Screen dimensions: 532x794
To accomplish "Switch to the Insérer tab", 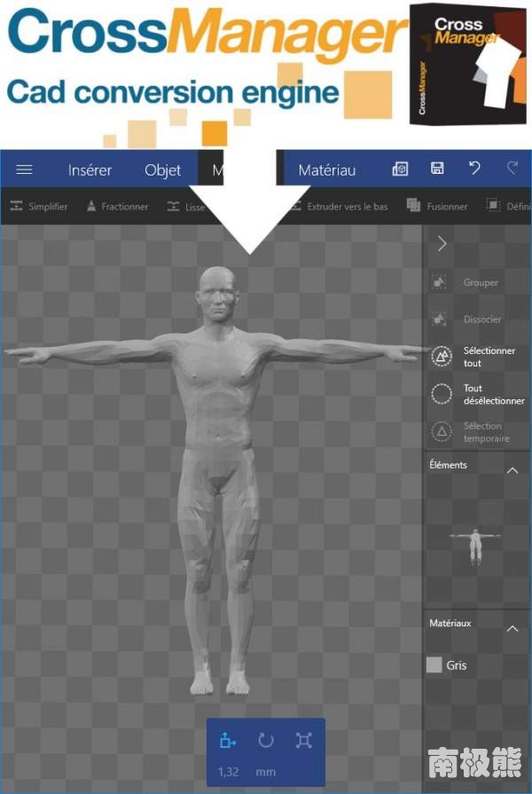I will [x=90, y=170].
